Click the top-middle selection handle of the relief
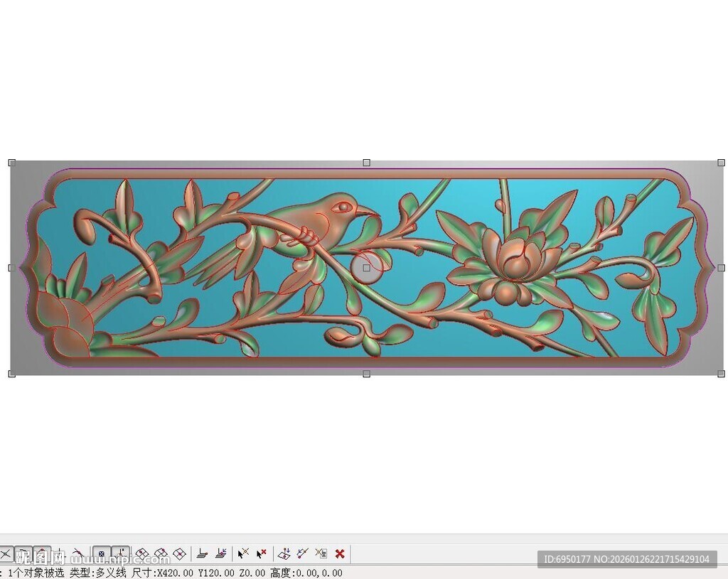728x579 pixels. 366,163
